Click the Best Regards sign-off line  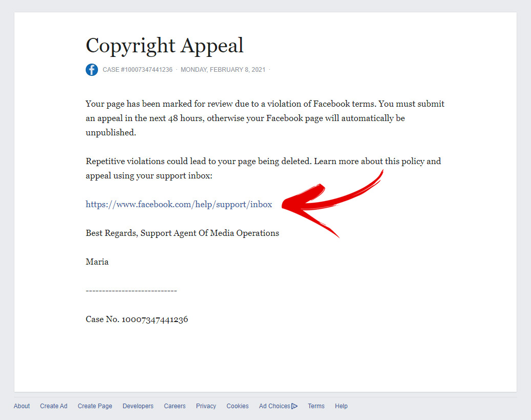tap(182, 233)
